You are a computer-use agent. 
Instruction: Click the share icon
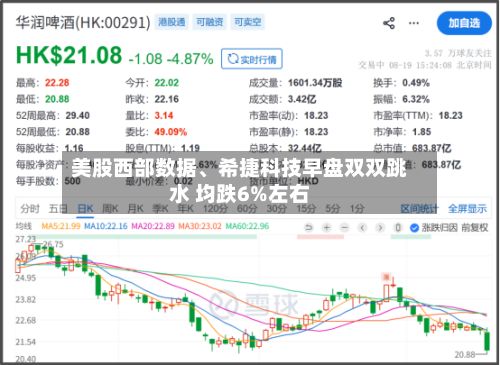[389, 23]
